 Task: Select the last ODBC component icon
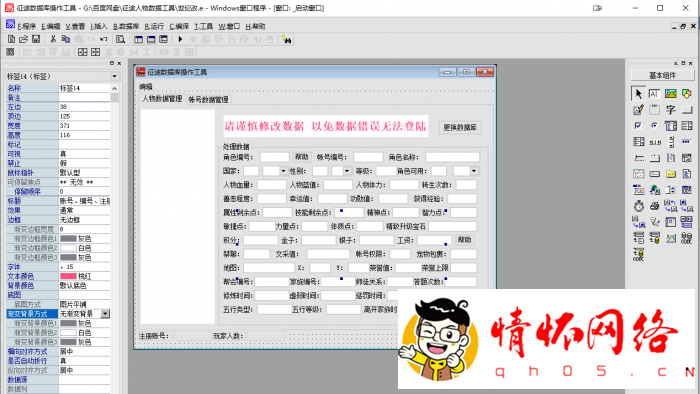638,254
